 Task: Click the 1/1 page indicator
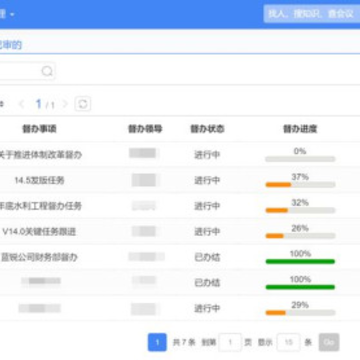[x=45, y=105]
